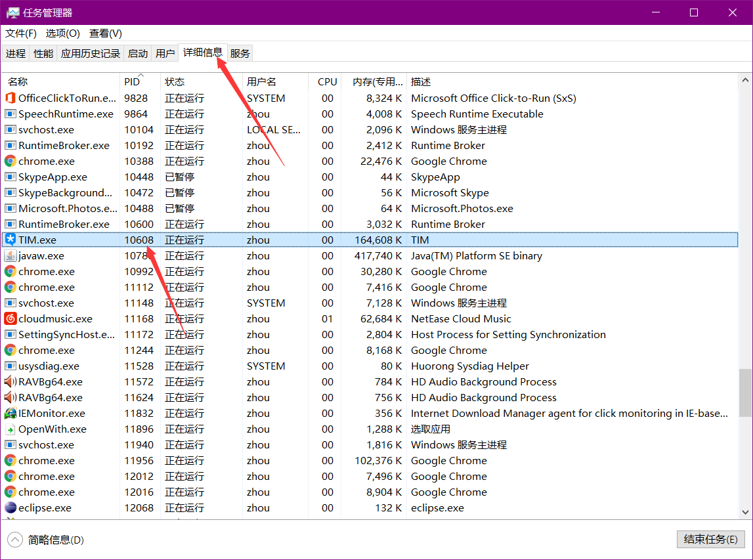Click the cloudmusic.exe NetEase icon
This screenshot has height=560, width=753.
click(11, 319)
